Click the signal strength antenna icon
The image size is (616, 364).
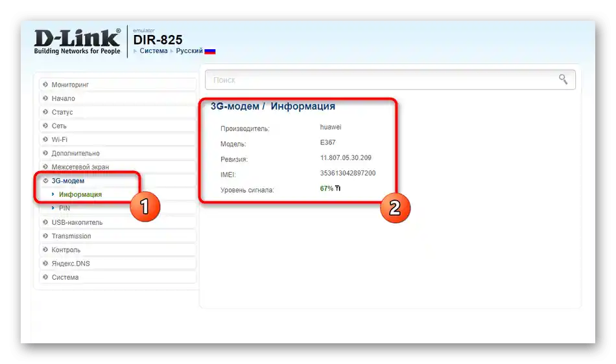click(x=338, y=188)
